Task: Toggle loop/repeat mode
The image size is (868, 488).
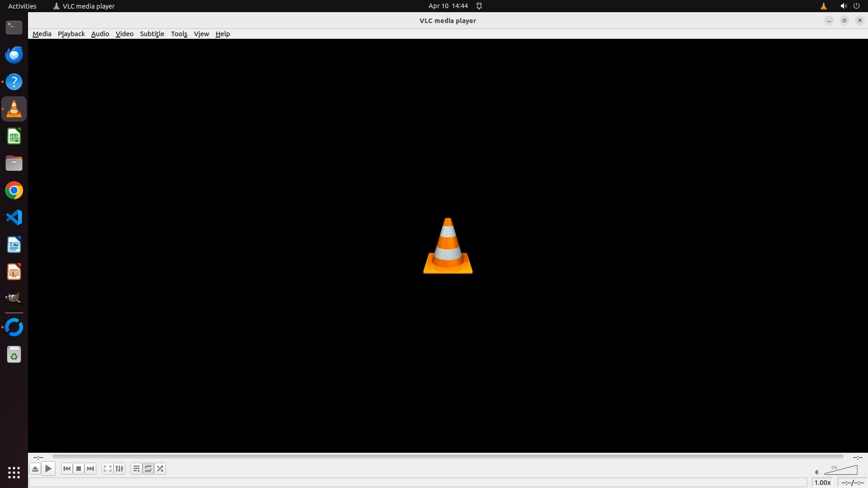Action: coord(148,469)
